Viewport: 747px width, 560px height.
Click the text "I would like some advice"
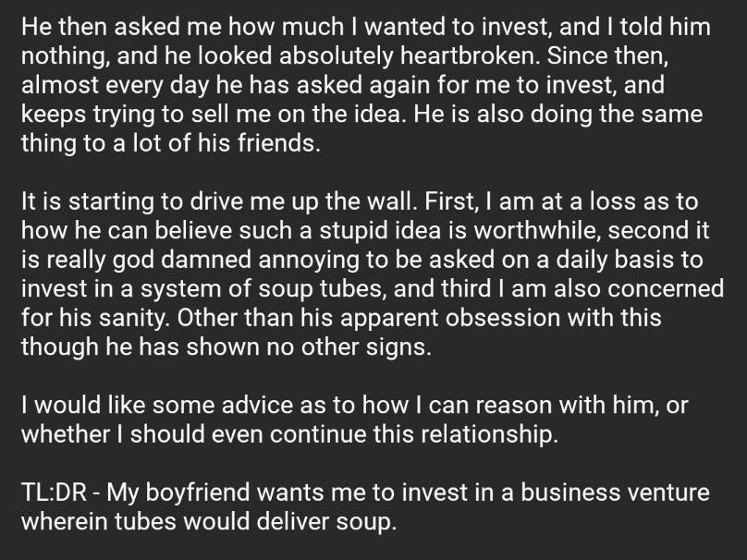click(157, 406)
